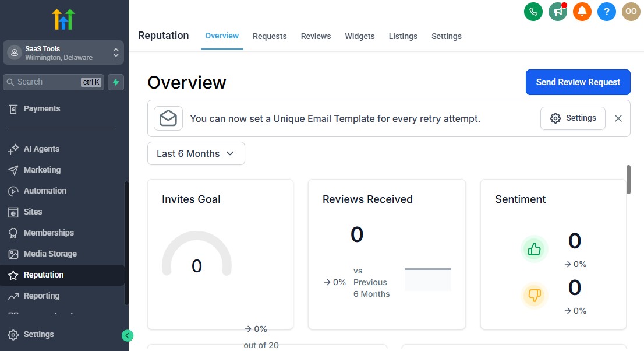The height and width of the screenshot is (351, 644).
Task: Open the Widgets tab
Action: pos(360,36)
